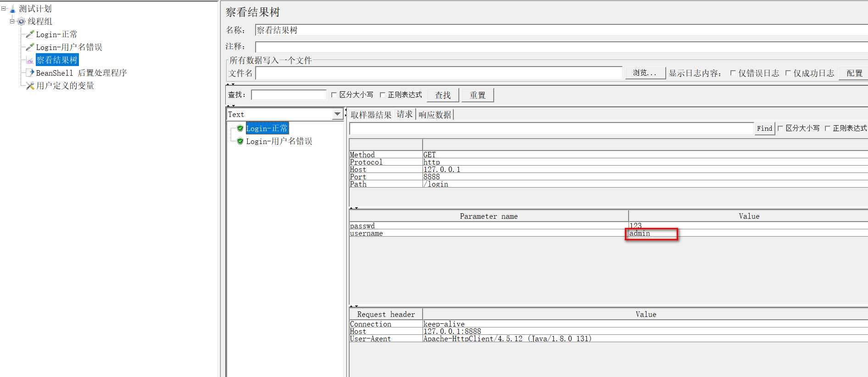This screenshot has width=868, height=377.
Task: Switch to the 响应数据 tab
Action: click(434, 115)
